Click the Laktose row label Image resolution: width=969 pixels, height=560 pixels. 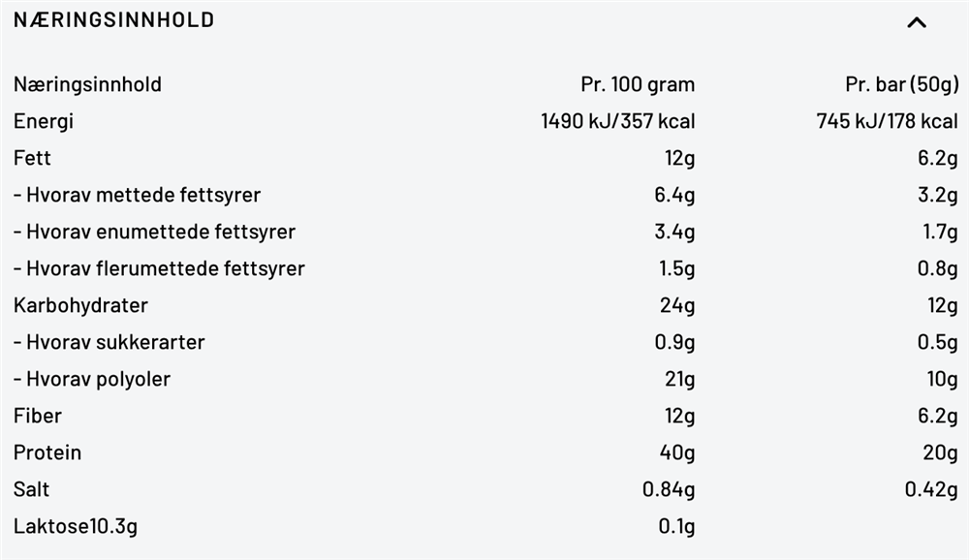click(76, 527)
